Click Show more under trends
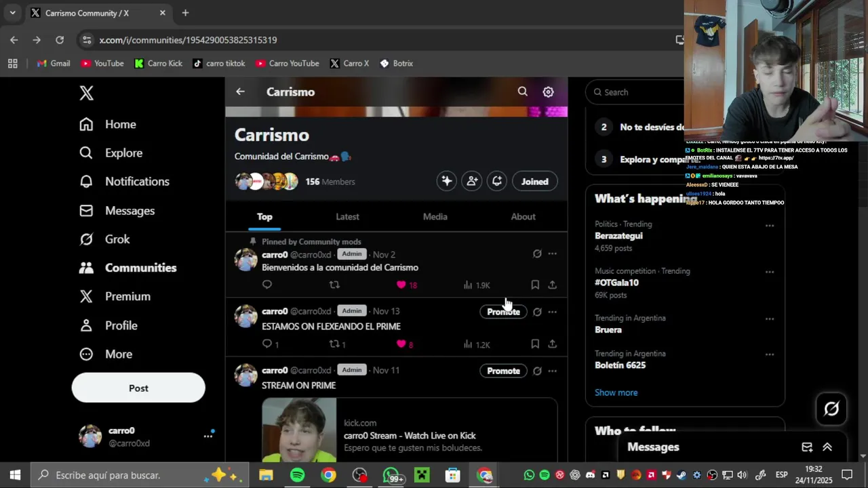Screen dimensions: 868x488 pyautogui.click(x=616, y=392)
